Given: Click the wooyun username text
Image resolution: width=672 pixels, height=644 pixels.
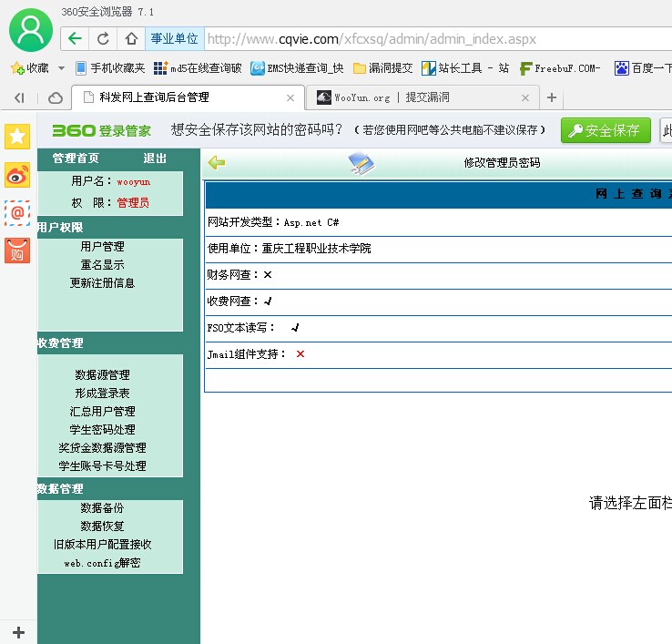Looking at the screenshot, I should click(x=134, y=182).
